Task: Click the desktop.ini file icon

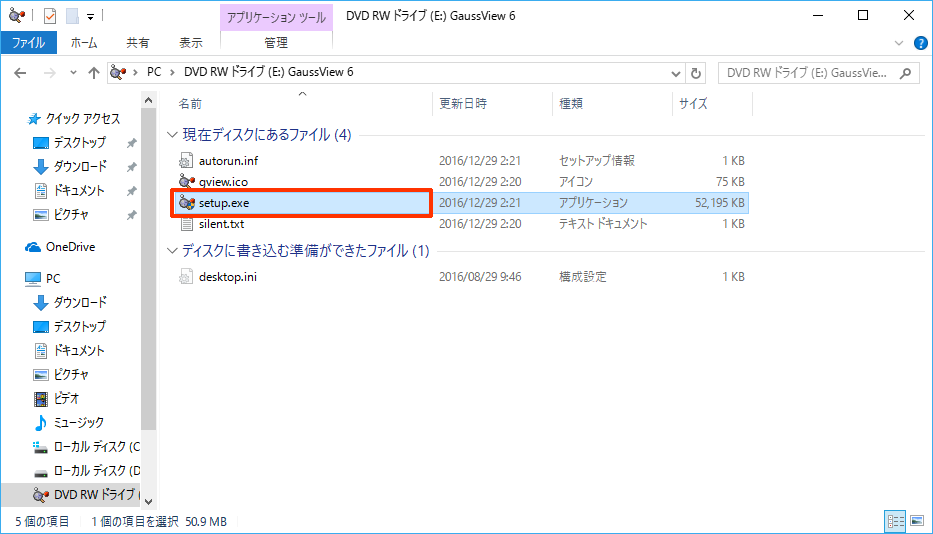Action: (x=186, y=277)
